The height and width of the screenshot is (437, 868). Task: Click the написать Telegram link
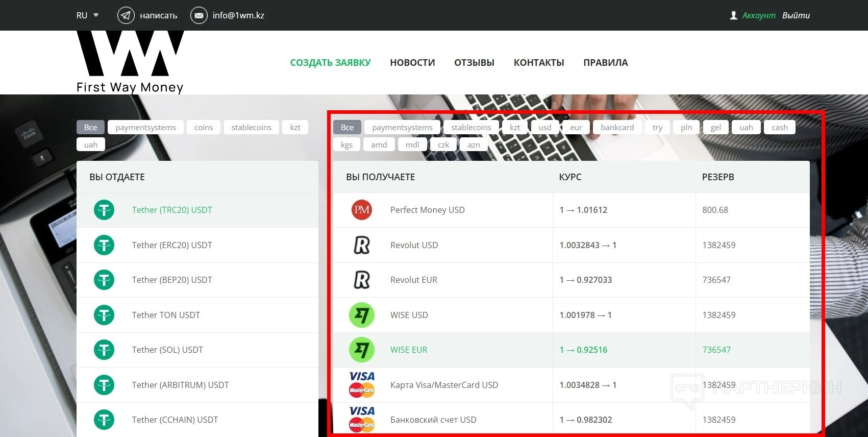pos(159,15)
